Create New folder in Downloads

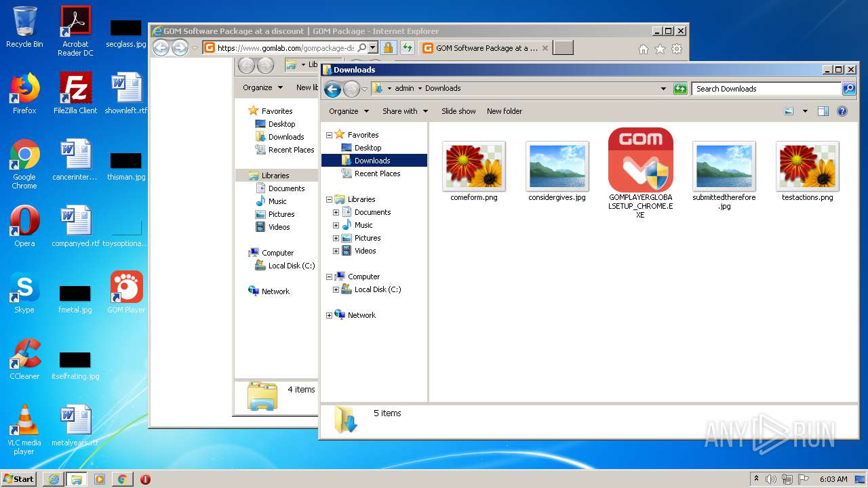505,111
